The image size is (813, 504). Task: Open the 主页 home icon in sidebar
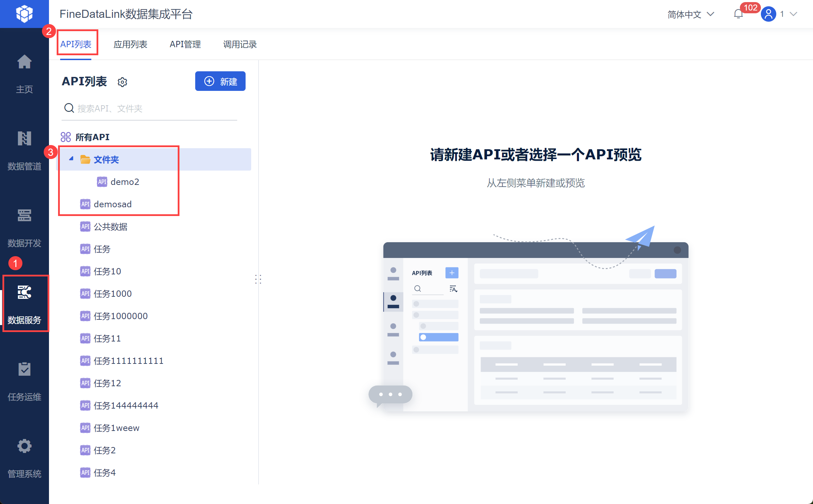tap(24, 62)
